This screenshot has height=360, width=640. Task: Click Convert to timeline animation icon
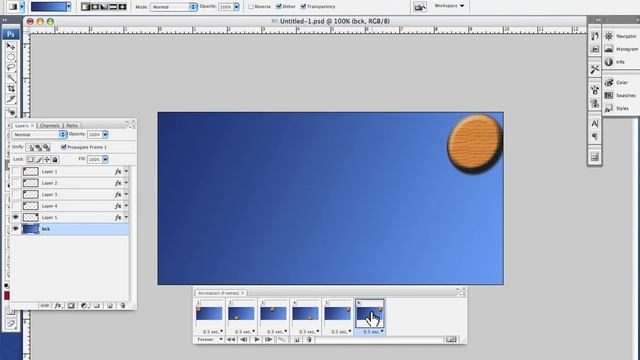pyautogui.click(x=451, y=339)
